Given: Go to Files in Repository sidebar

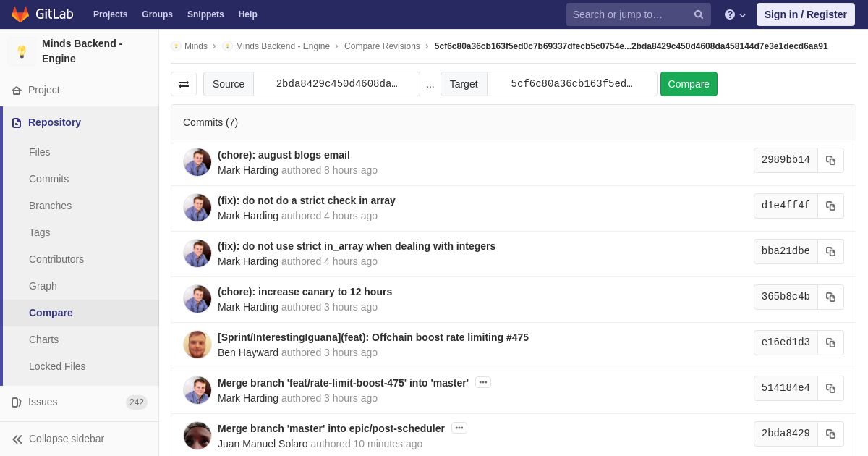Looking at the screenshot, I should point(40,152).
